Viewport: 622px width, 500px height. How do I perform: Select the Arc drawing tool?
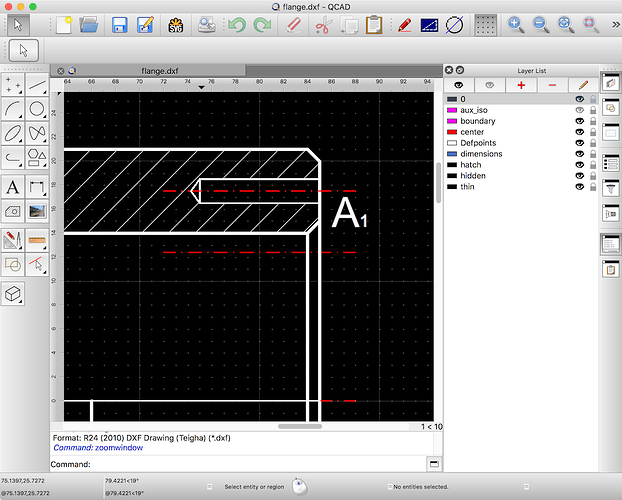pos(13,109)
